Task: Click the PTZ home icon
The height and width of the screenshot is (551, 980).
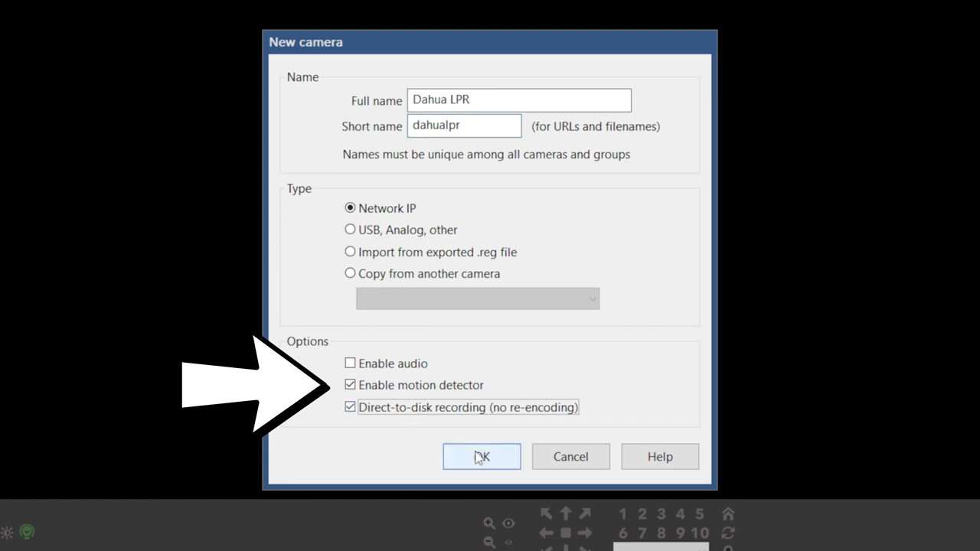Action: [x=728, y=514]
